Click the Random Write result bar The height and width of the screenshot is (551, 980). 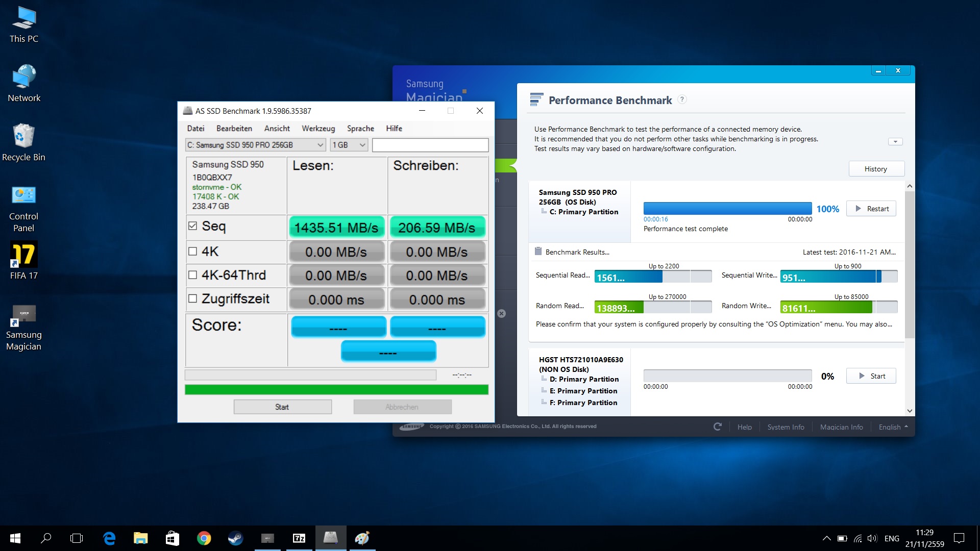click(x=839, y=307)
